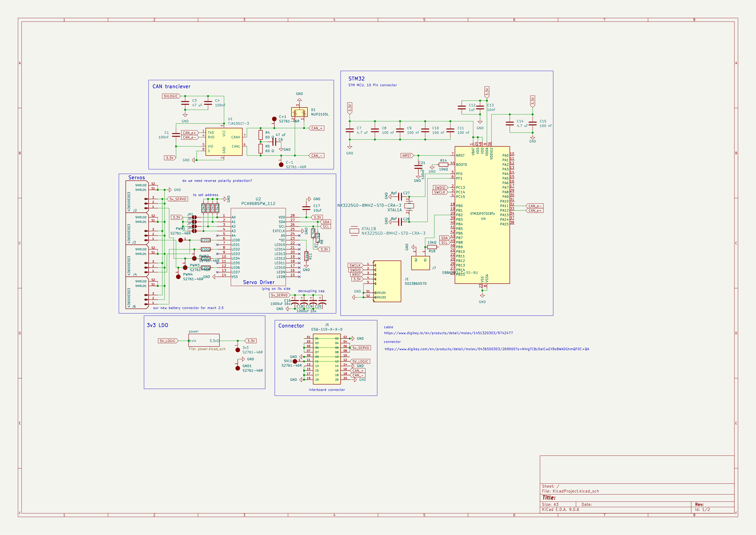Image resolution: width=756 pixels, height=535 pixels.
Task: Select the R14 10kΩ resistor on BOOT0
Action: (x=443, y=164)
